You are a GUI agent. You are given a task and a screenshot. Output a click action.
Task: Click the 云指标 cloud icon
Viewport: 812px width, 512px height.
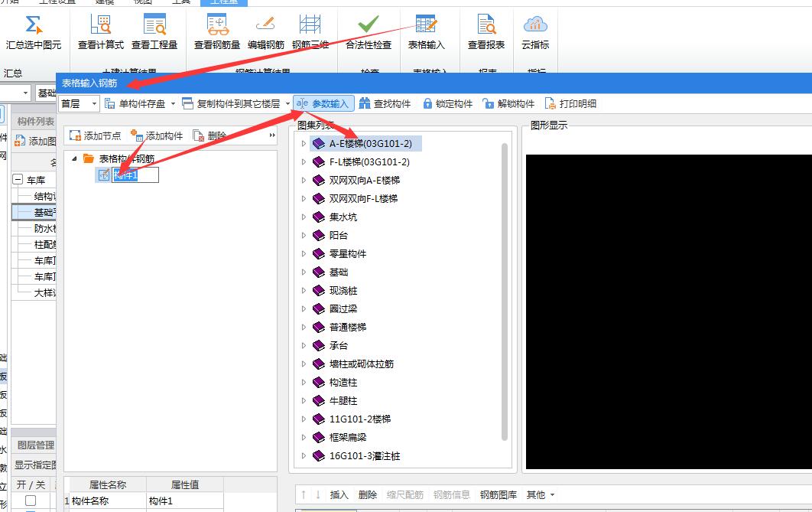tap(535, 24)
